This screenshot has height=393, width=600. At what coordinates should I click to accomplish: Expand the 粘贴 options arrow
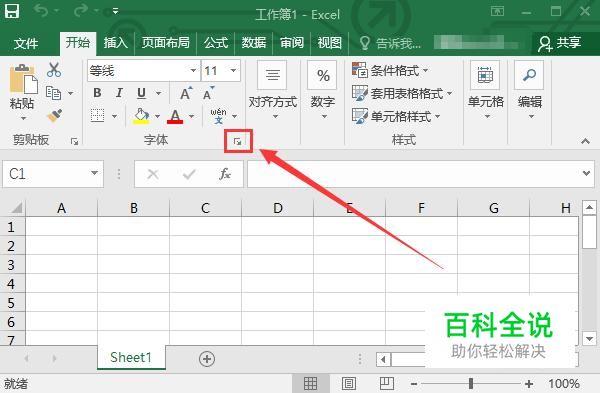point(23,119)
